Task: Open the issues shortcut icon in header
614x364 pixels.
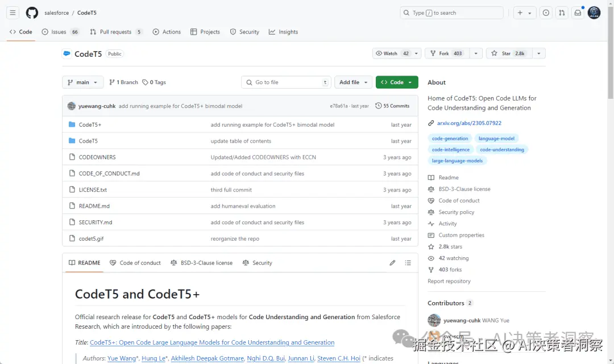Action: [546, 12]
